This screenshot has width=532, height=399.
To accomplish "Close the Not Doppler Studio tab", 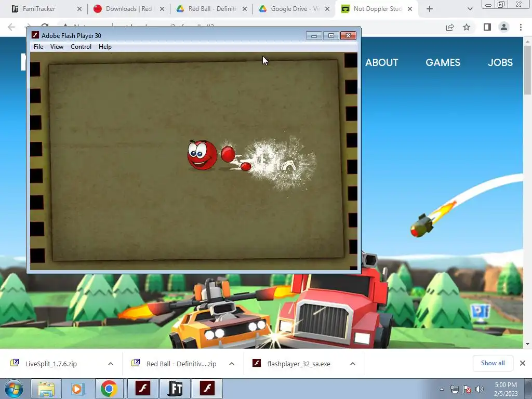I will (x=410, y=9).
